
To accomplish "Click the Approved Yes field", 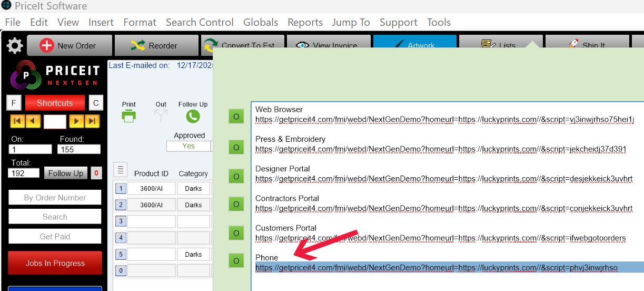I will pyautogui.click(x=189, y=146).
